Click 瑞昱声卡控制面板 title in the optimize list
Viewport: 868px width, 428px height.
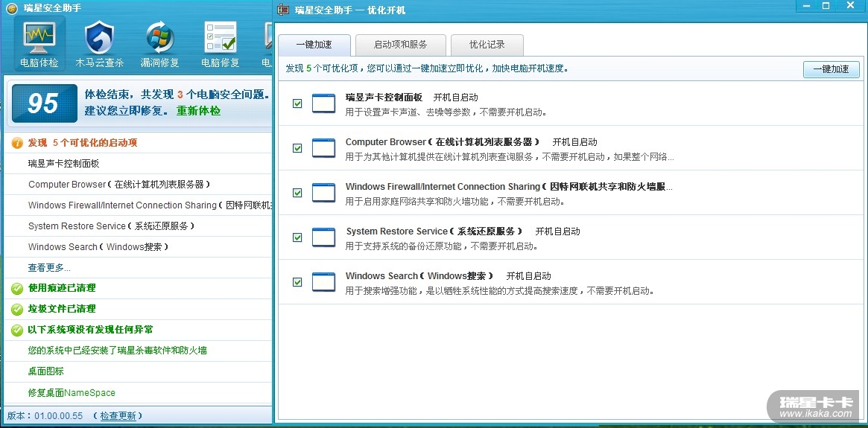point(384,98)
